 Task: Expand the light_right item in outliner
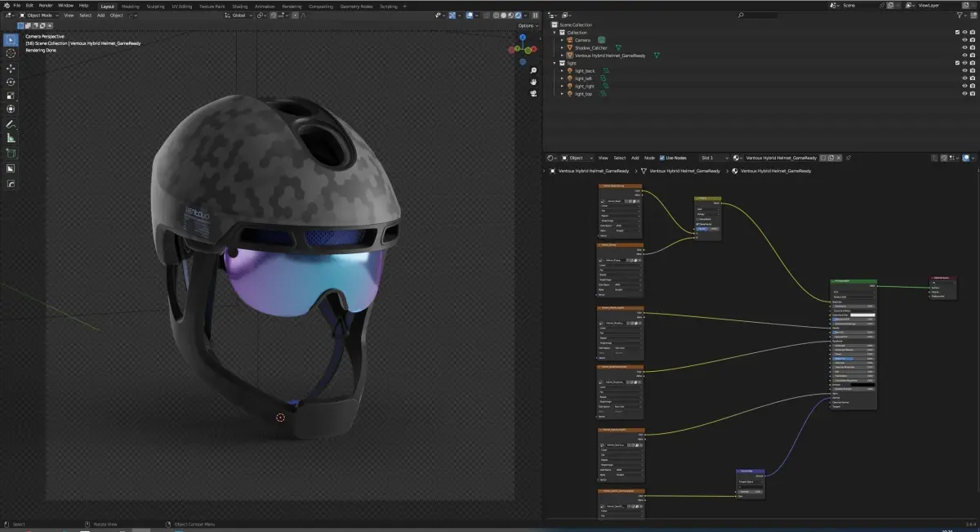point(562,86)
